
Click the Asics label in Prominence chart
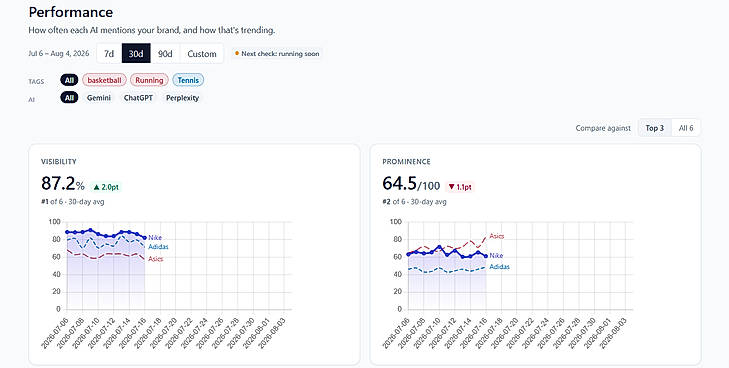[x=497, y=236]
